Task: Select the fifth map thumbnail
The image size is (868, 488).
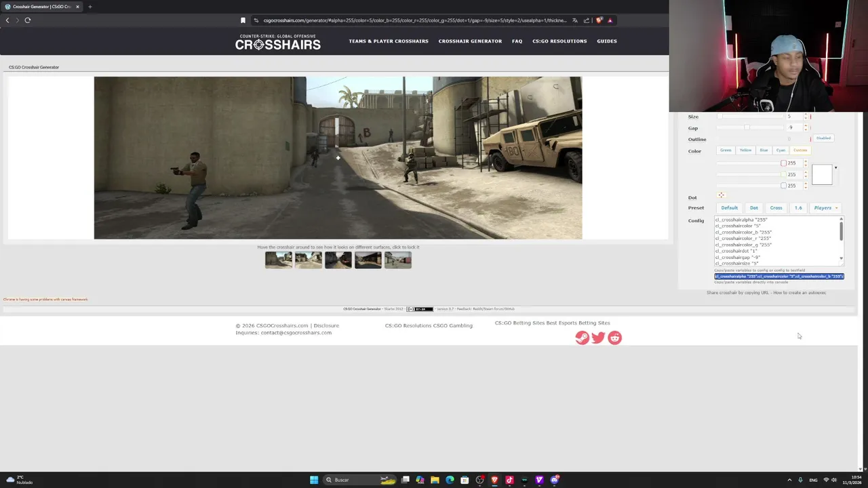Action: click(398, 260)
